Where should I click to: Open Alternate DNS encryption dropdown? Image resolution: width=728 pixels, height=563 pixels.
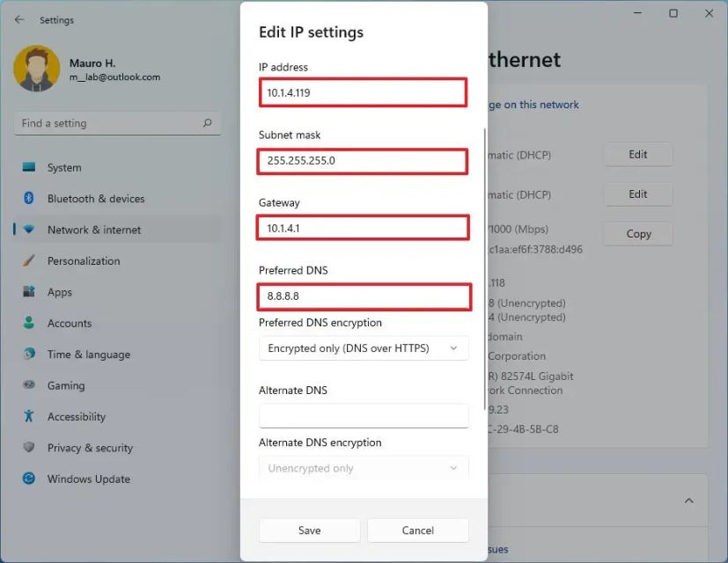pos(364,468)
